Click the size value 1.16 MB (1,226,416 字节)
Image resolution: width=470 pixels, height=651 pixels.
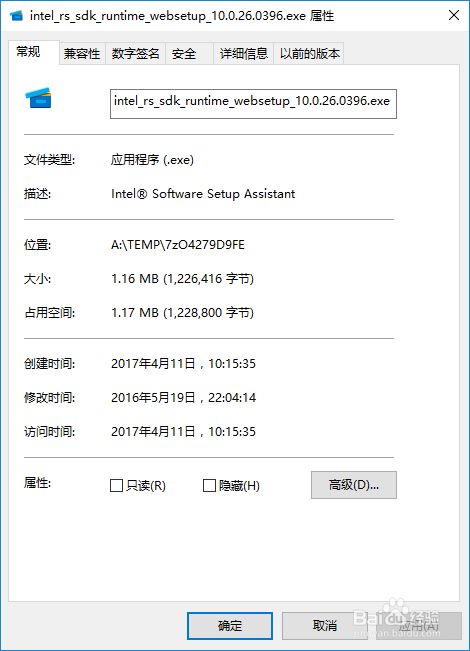click(182, 278)
